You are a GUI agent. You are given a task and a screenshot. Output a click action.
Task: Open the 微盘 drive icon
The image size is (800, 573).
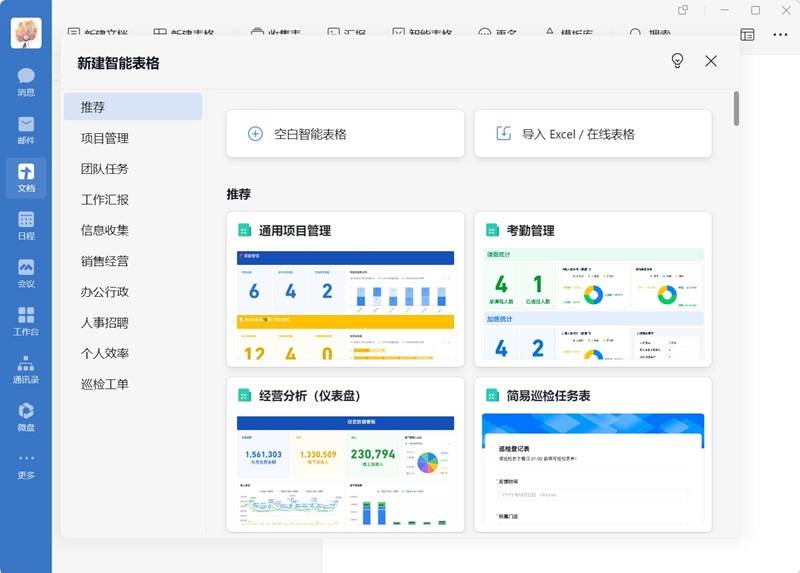coord(26,416)
